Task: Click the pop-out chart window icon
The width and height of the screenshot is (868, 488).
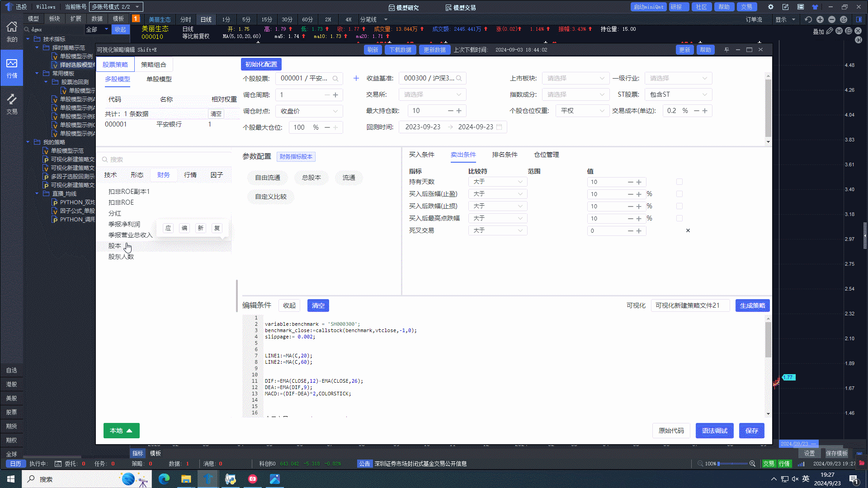Action: [x=844, y=19]
